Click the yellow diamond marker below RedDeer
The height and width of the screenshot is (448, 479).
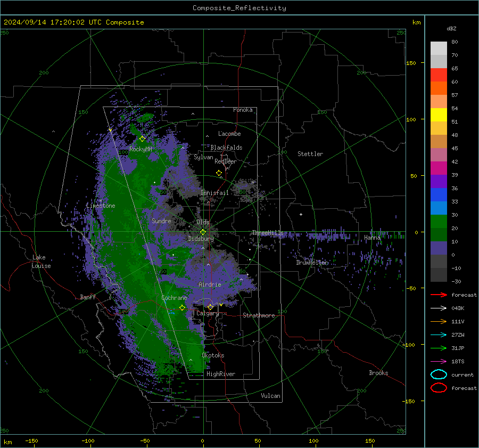219,173
